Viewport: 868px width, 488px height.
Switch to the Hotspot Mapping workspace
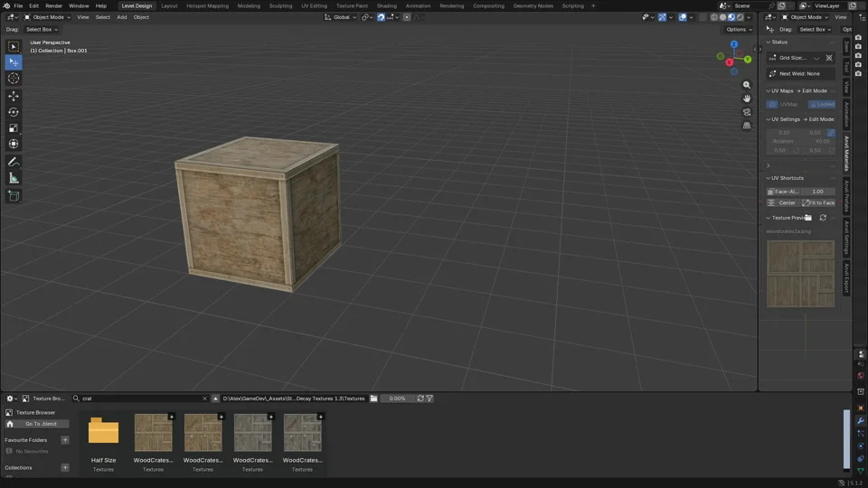tap(207, 5)
